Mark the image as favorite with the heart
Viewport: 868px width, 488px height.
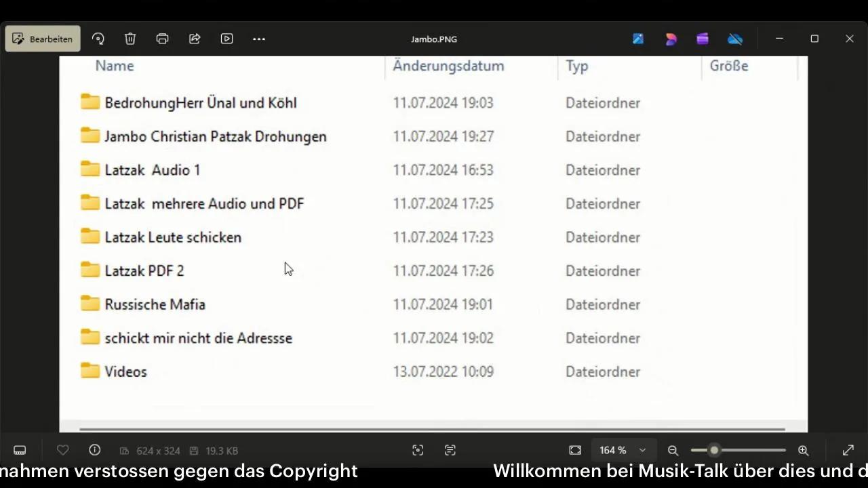click(x=63, y=450)
